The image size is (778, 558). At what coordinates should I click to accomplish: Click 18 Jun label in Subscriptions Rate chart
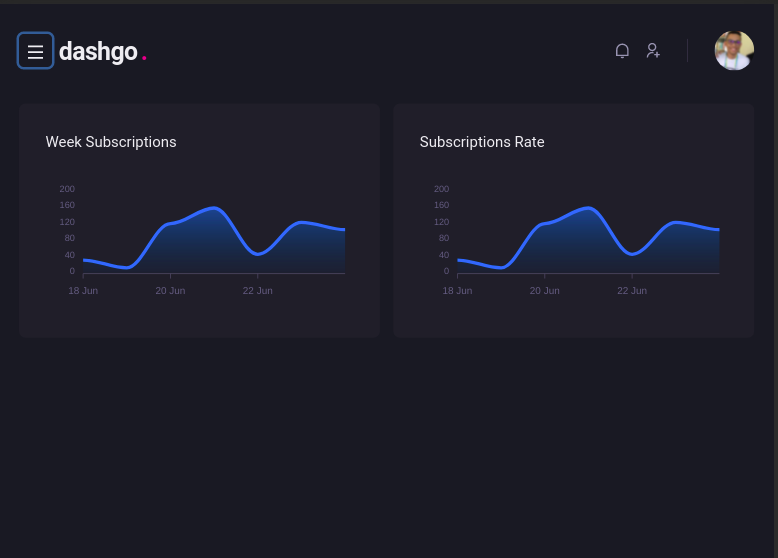pyautogui.click(x=457, y=291)
